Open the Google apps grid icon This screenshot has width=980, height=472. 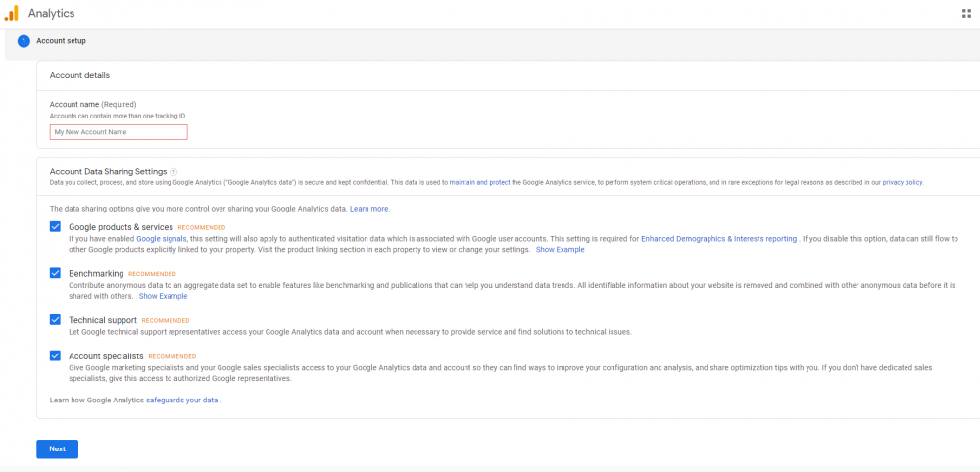[966, 13]
